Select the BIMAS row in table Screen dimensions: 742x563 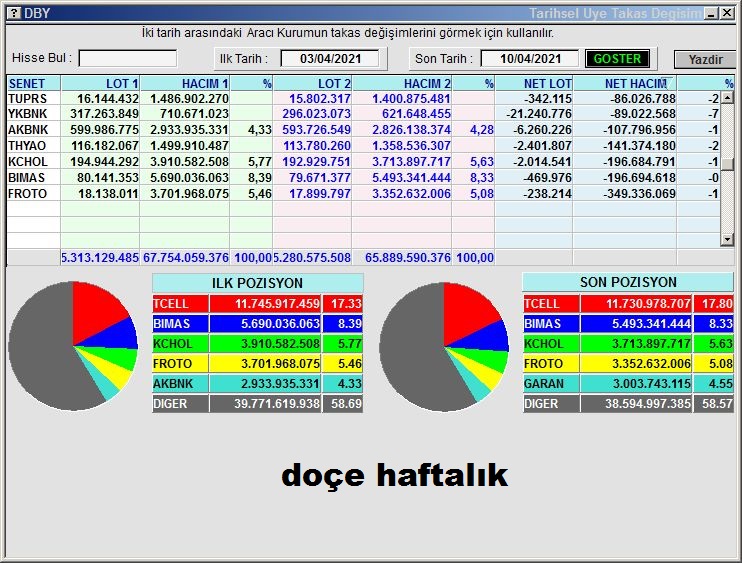[x=363, y=177]
